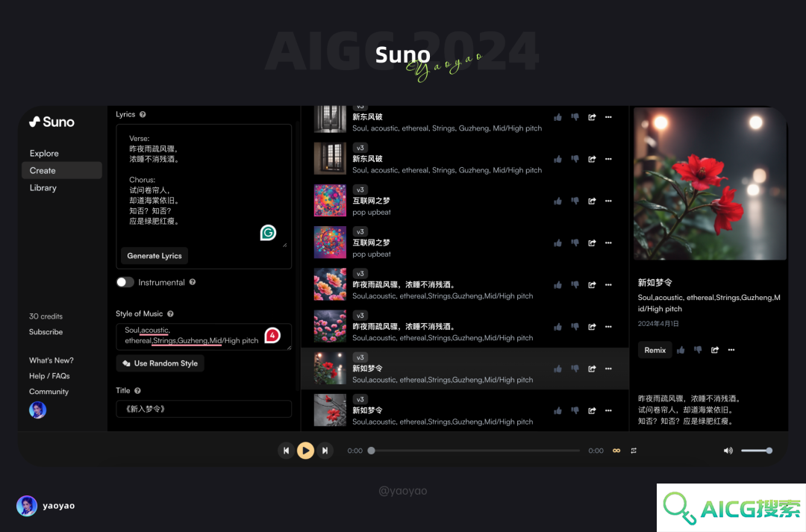Image resolution: width=806 pixels, height=532 pixels.
Task: Mute audio via the speaker icon
Action: tap(728, 451)
